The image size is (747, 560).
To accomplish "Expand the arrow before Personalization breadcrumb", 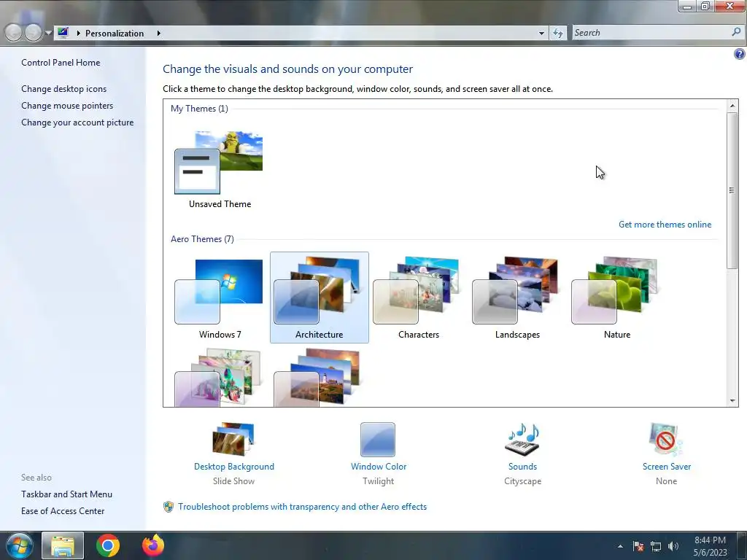I will (x=79, y=33).
